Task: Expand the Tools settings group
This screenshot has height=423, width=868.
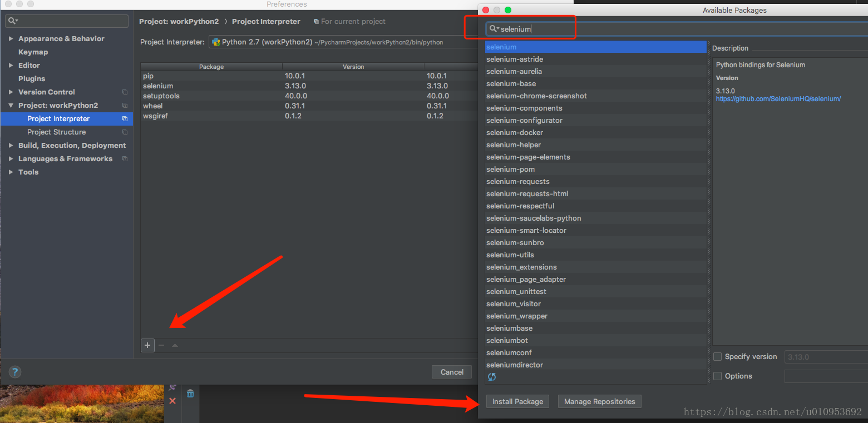Action: (11, 172)
